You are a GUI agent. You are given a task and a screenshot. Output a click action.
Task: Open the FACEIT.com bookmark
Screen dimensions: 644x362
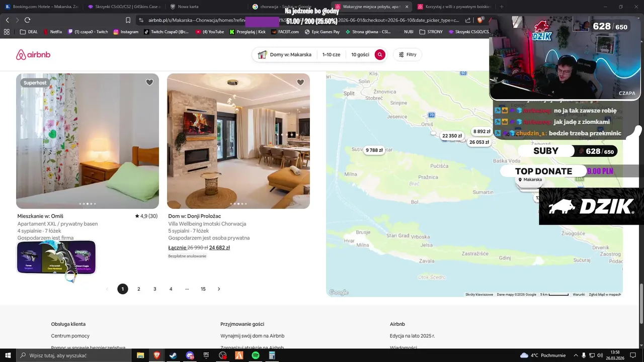(285, 32)
